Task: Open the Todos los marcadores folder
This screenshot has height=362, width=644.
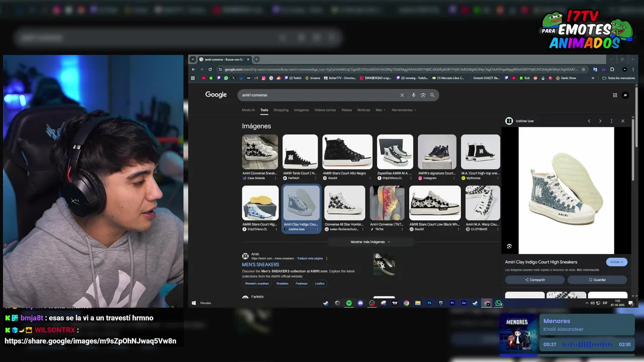Action: (x=618, y=78)
